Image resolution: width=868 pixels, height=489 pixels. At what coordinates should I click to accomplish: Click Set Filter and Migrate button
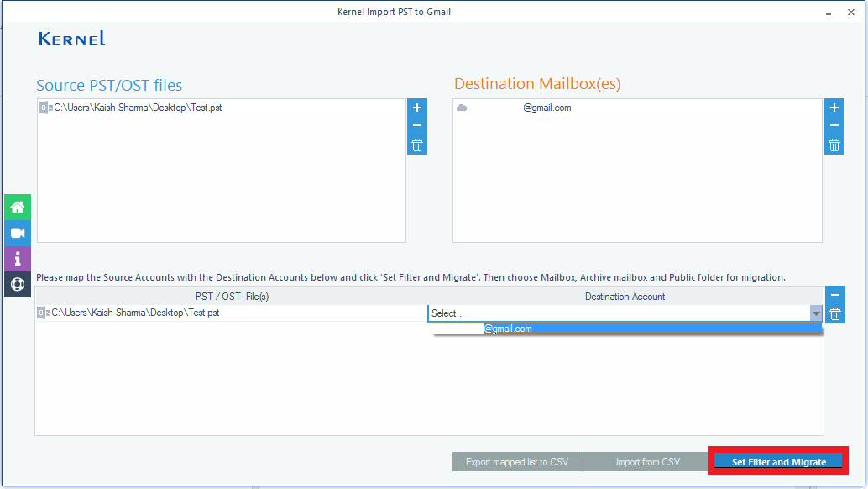pos(778,462)
